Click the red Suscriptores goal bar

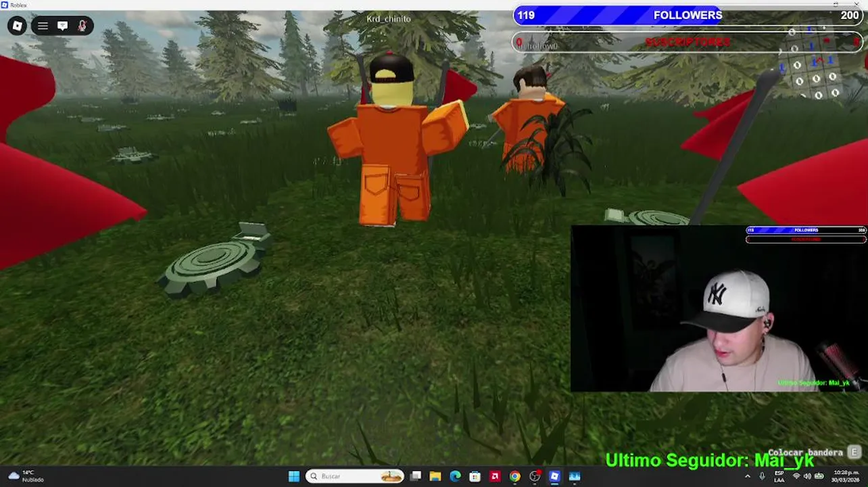coord(688,42)
